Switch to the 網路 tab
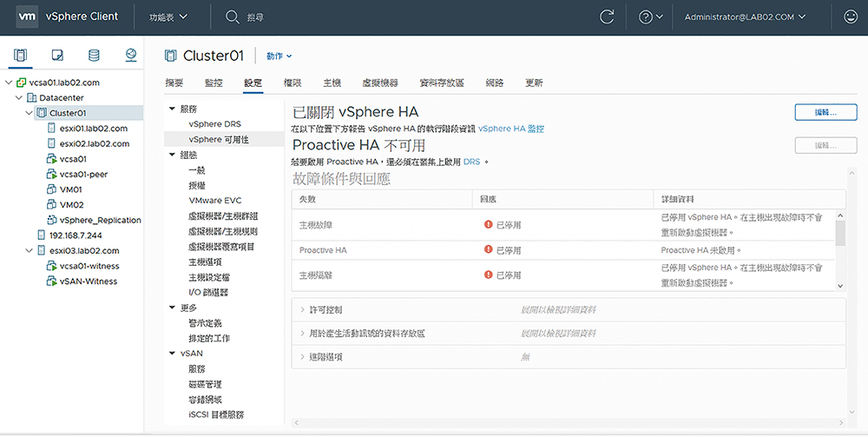 [x=495, y=83]
